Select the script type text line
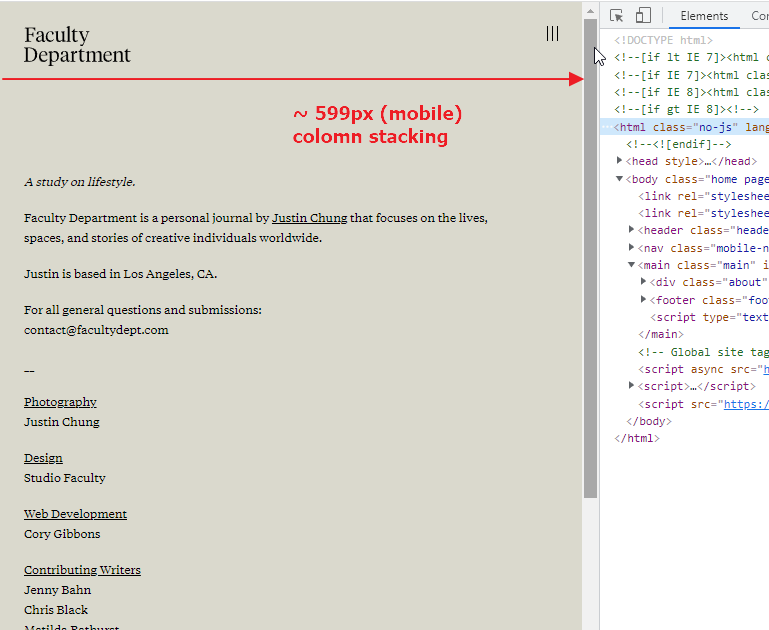 (709, 317)
